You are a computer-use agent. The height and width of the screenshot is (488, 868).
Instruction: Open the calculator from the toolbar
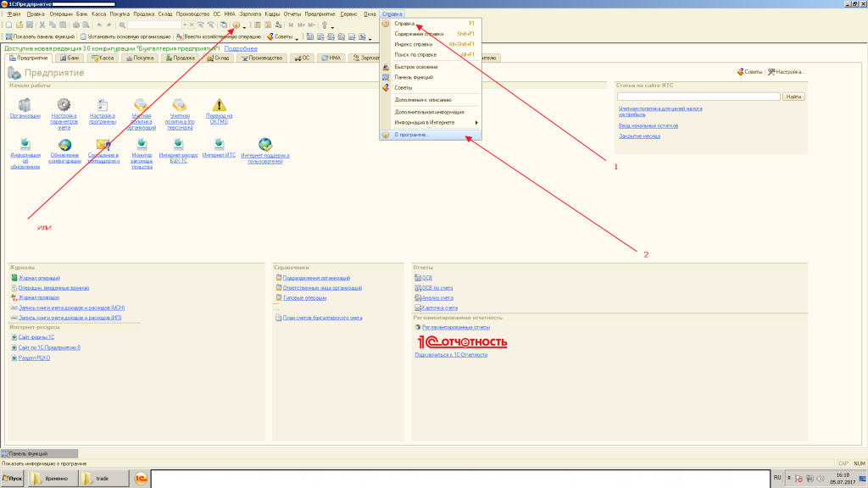[258, 25]
